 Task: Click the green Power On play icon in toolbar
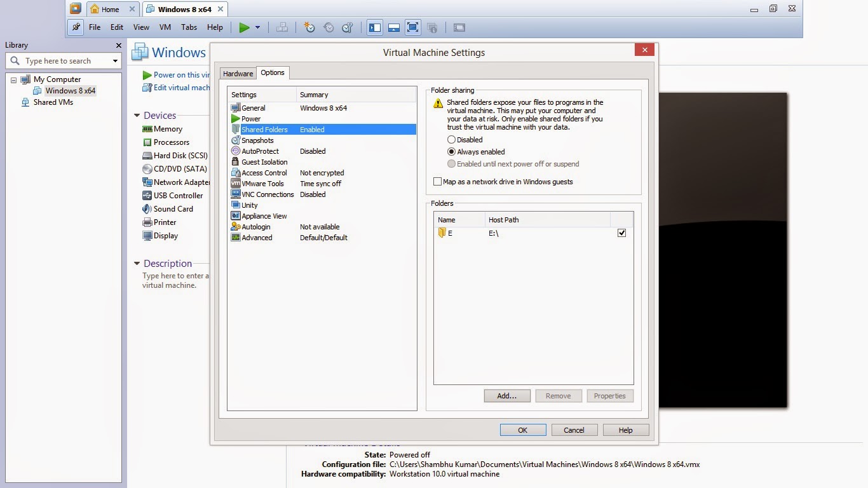[x=245, y=27]
